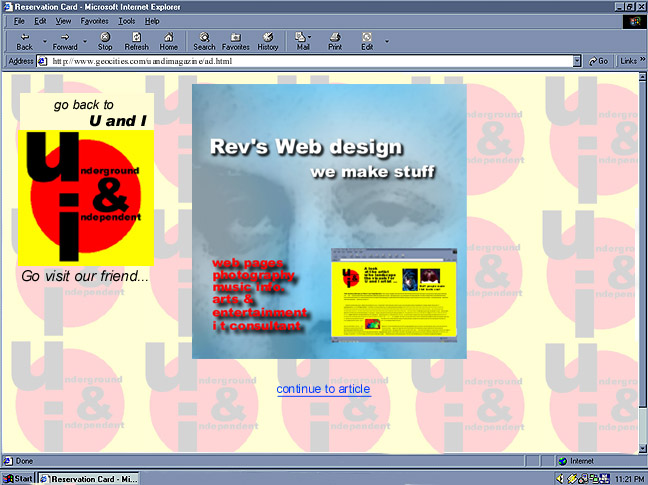Open the Tools menu
This screenshot has width=648, height=485.
coord(127,21)
